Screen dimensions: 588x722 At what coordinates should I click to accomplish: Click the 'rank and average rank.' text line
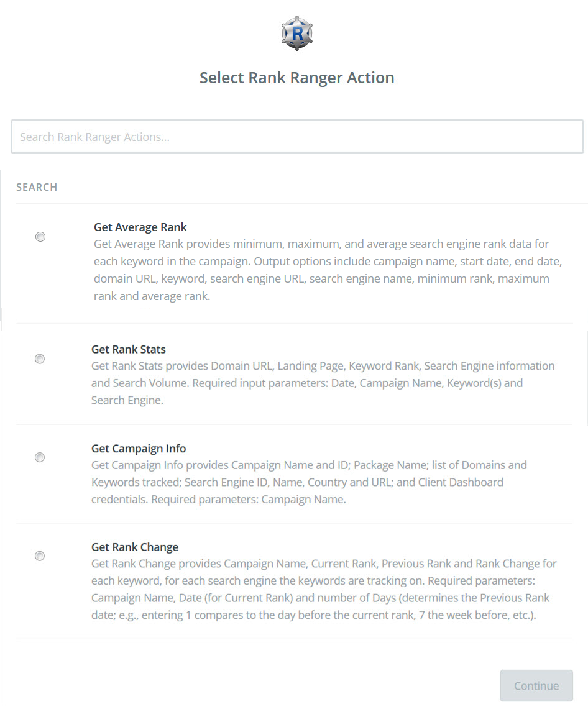[x=152, y=296]
